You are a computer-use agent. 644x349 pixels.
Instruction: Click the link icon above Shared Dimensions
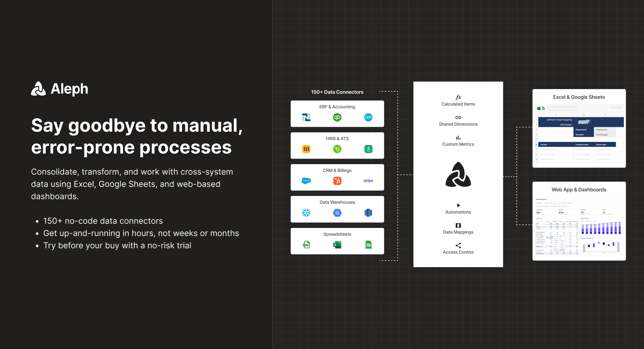point(458,117)
